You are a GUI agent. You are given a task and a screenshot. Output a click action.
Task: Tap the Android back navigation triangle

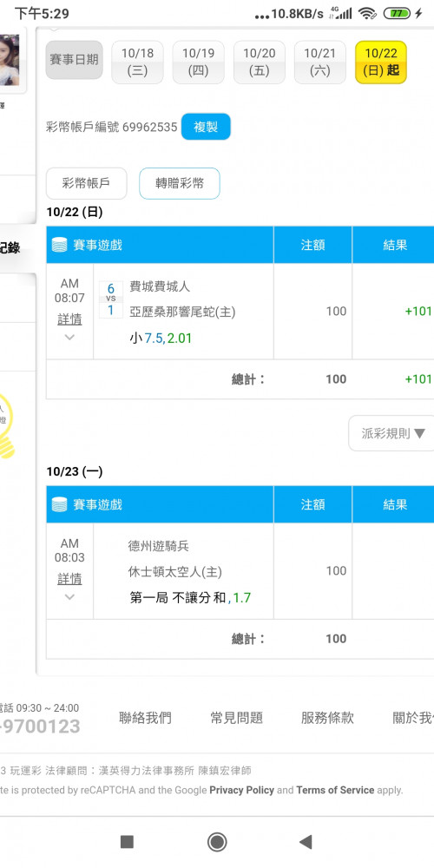[x=306, y=842]
